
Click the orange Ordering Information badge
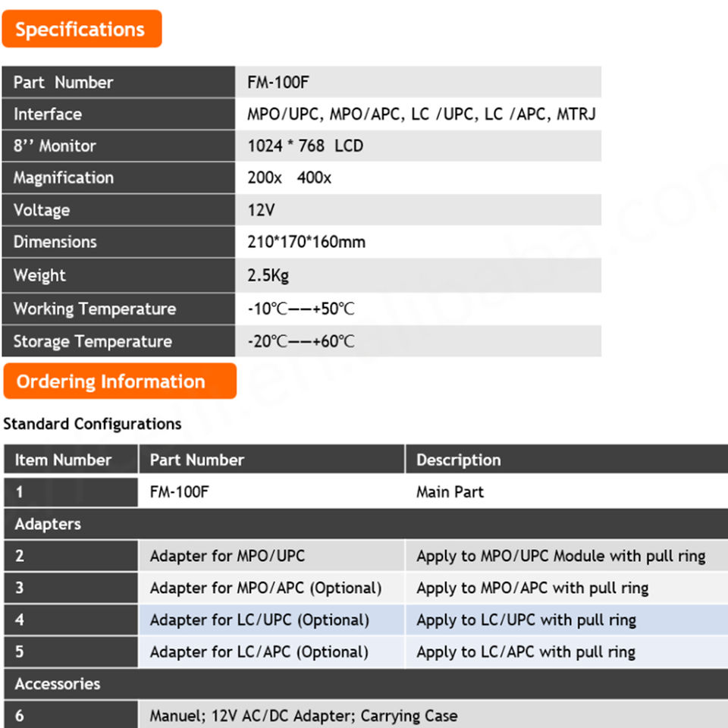[x=120, y=381]
